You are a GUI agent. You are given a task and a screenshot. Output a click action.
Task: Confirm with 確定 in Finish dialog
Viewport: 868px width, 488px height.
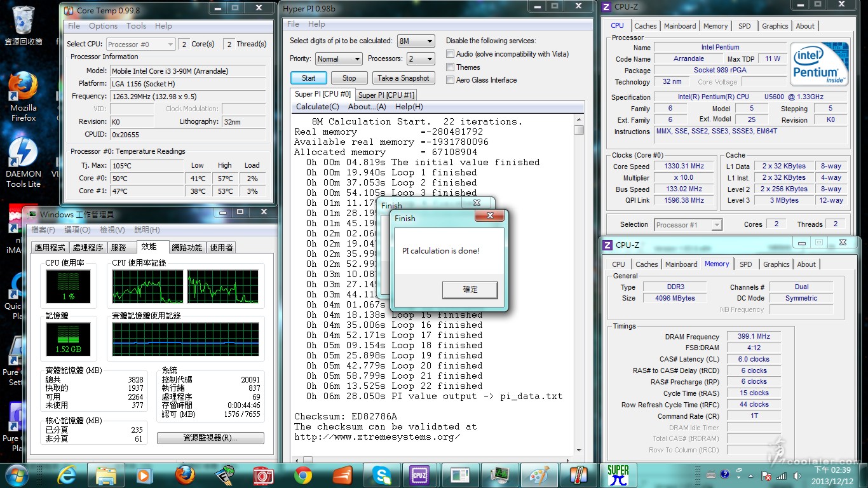[470, 290]
